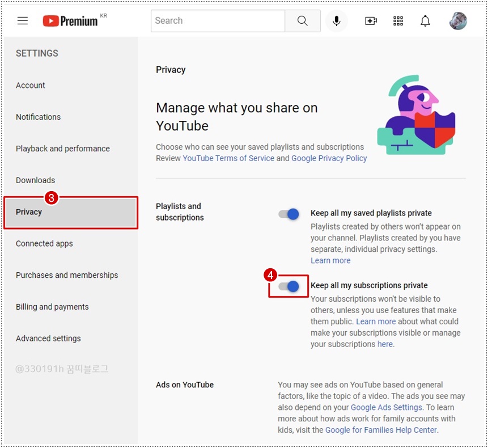Click the SETTINGS sidebar heading
This screenshot has height=448, width=488.
37,53
